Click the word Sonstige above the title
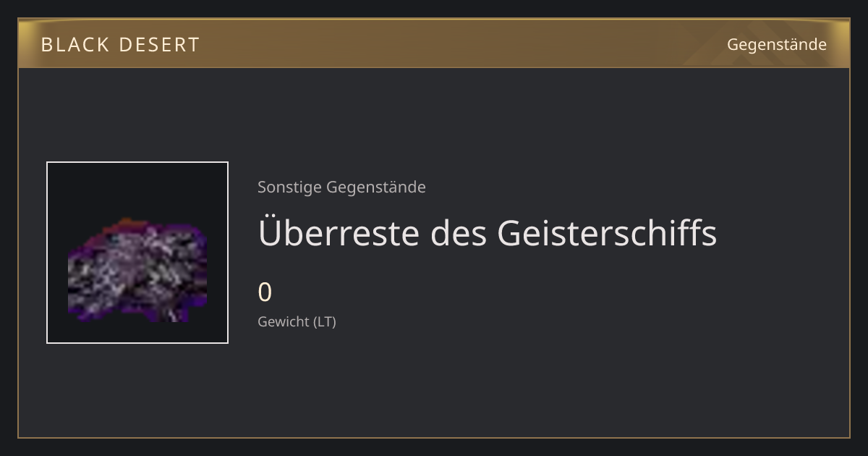This screenshot has height=456, width=868. click(289, 187)
